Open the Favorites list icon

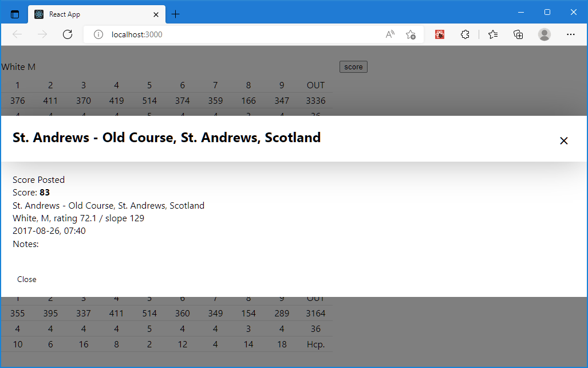(x=493, y=34)
